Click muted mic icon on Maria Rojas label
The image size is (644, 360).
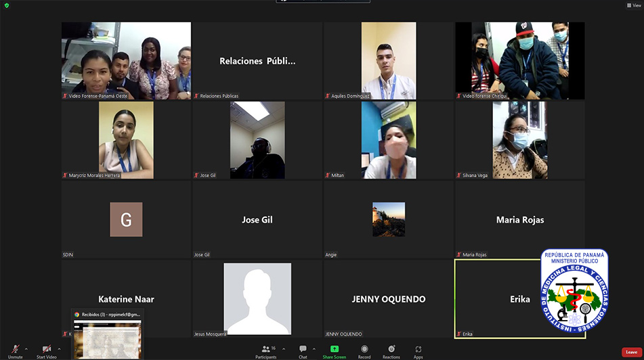point(459,254)
